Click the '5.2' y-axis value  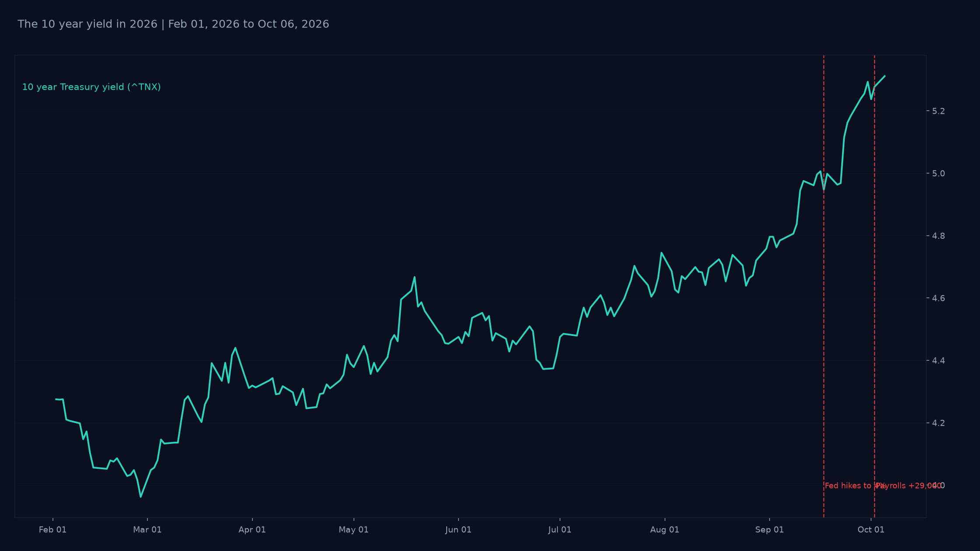[938, 111]
